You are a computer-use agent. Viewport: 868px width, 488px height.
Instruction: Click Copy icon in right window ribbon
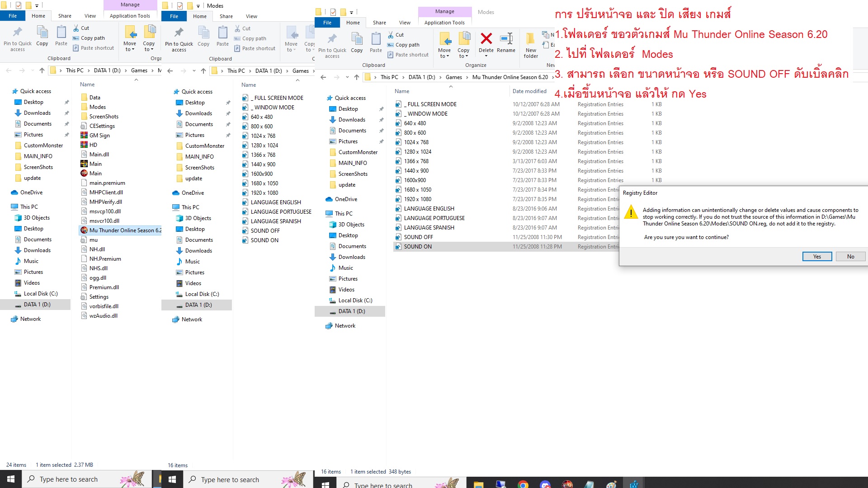(357, 43)
